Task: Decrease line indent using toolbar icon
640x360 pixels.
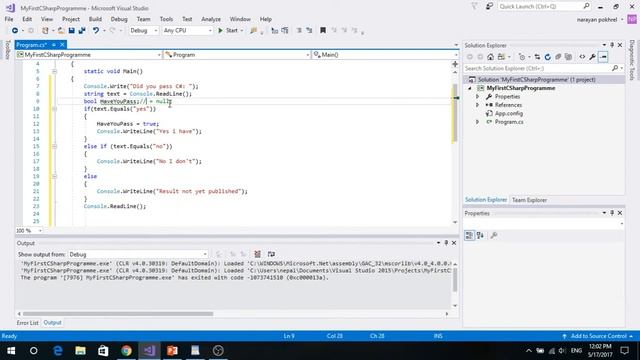Action: tap(299, 31)
